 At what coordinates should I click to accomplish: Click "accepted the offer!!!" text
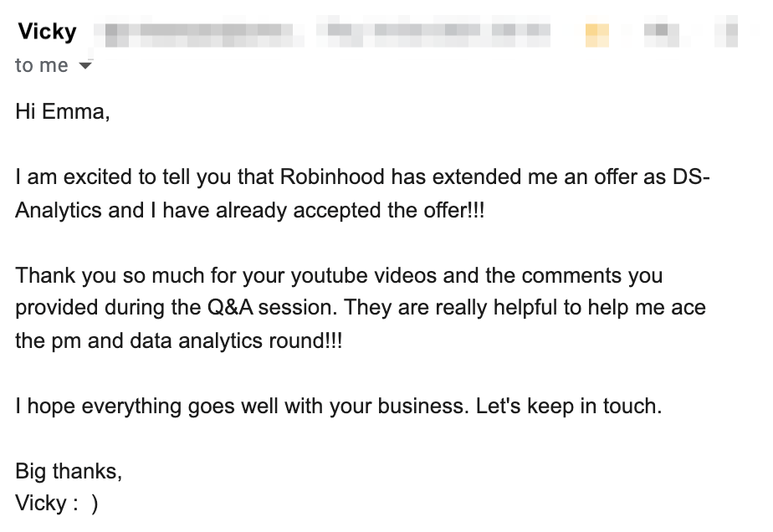pyautogui.click(x=389, y=211)
